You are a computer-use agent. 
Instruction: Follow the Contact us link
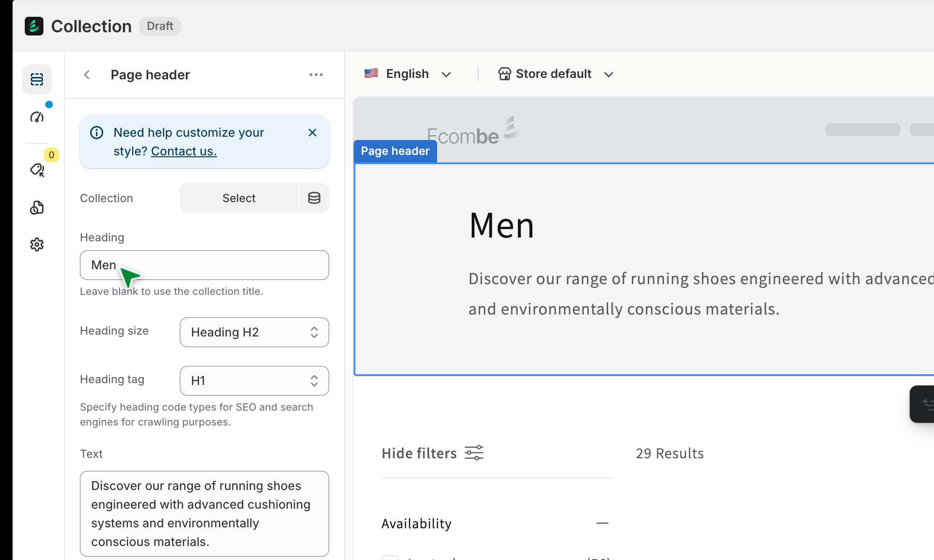point(184,151)
